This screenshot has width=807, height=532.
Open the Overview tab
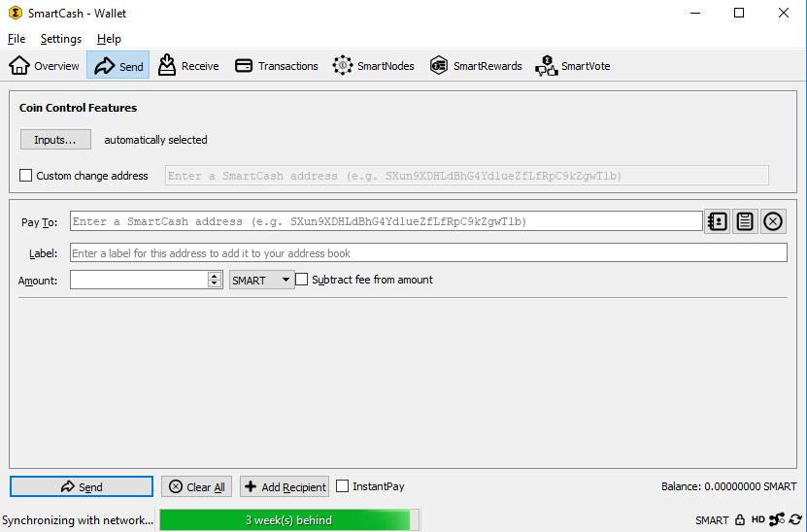[44, 65]
